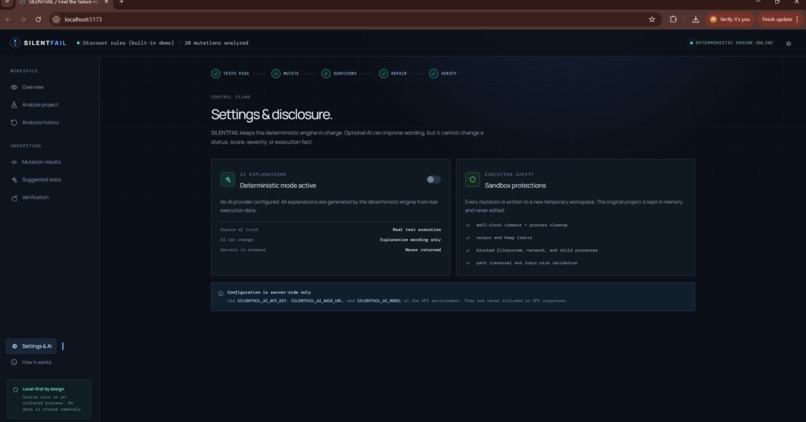Click the wall-clock timeout list item
This screenshot has width=806, height=422.
pos(522,225)
